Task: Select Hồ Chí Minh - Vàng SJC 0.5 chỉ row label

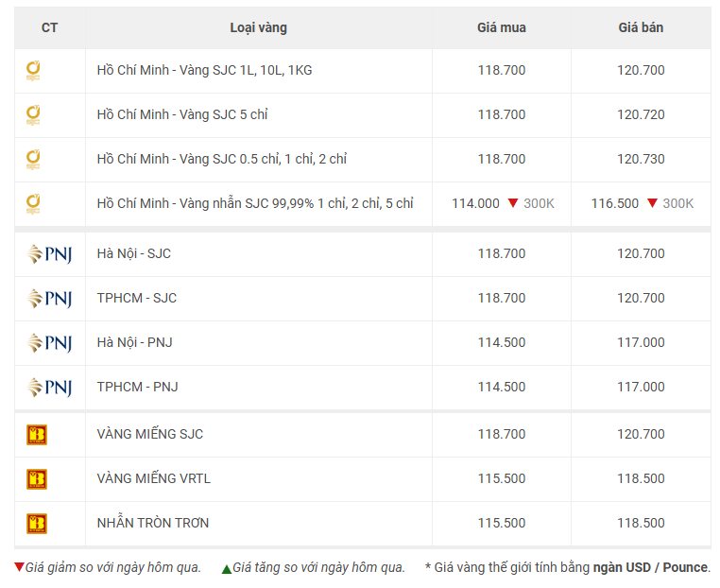Action: coord(222,159)
